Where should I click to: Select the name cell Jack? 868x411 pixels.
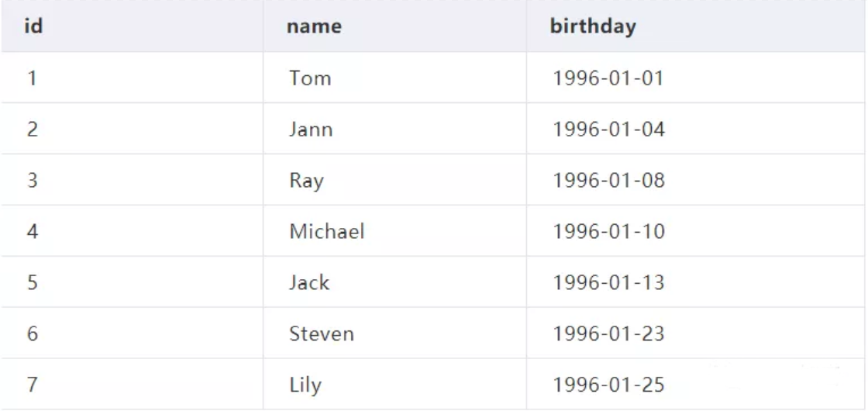pyautogui.click(x=309, y=283)
